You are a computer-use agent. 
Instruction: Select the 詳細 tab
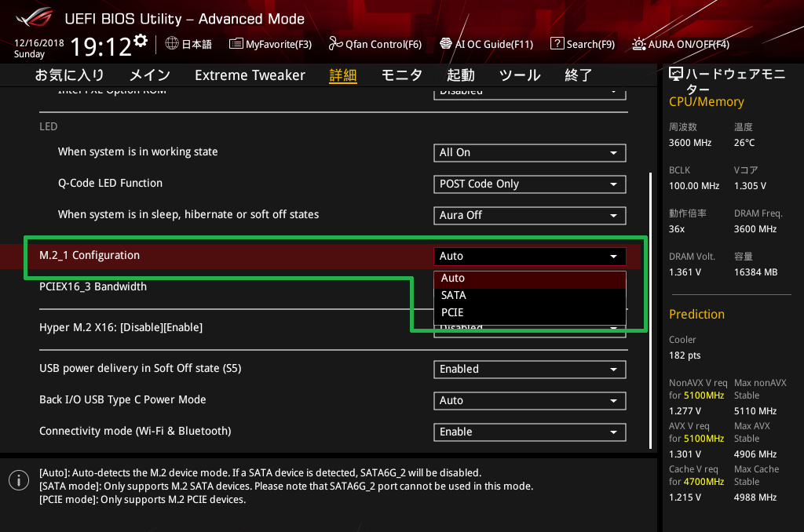(x=343, y=75)
